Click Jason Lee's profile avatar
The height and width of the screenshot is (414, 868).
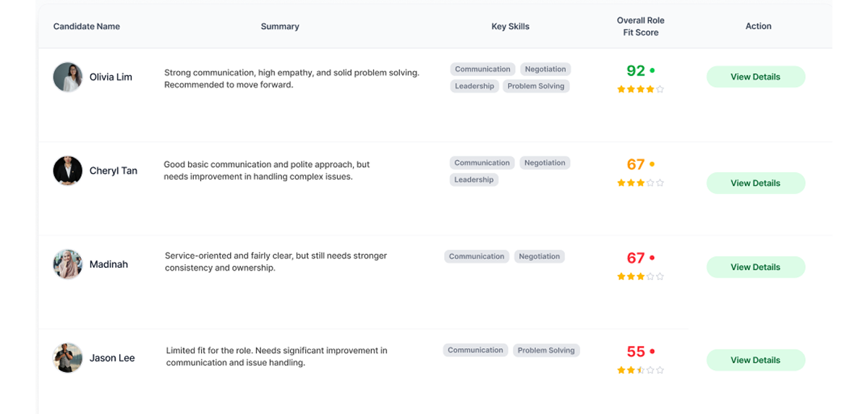(x=68, y=358)
